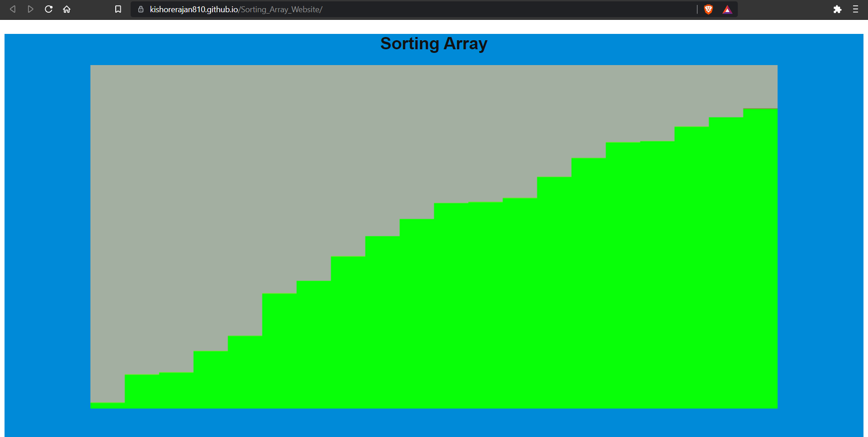Viewport: 868px width, 437px height.
Task: Click the bookmark flag icon
Action: pyautogui.click(x=118, y=9)
